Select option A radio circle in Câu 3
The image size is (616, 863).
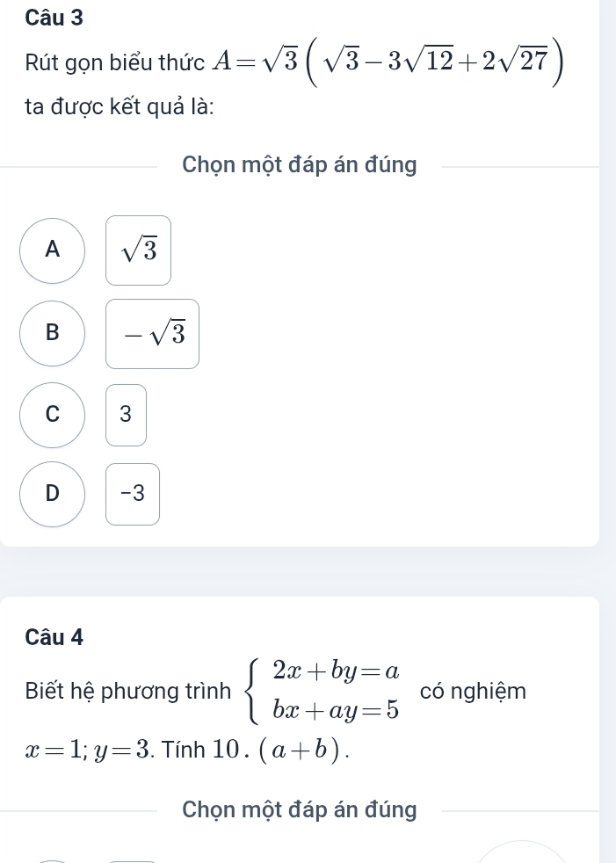pos(53,250)
